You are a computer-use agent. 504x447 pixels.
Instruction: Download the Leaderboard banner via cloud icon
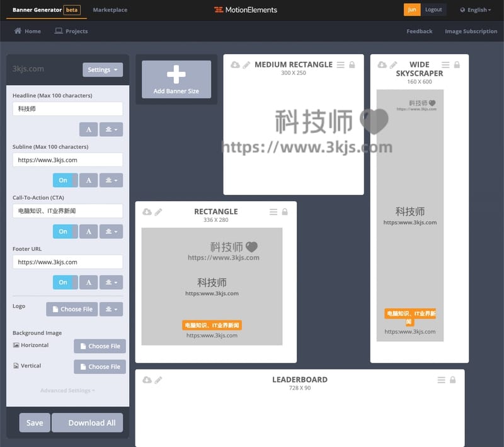pyautogui.click(x=147, y=380)
